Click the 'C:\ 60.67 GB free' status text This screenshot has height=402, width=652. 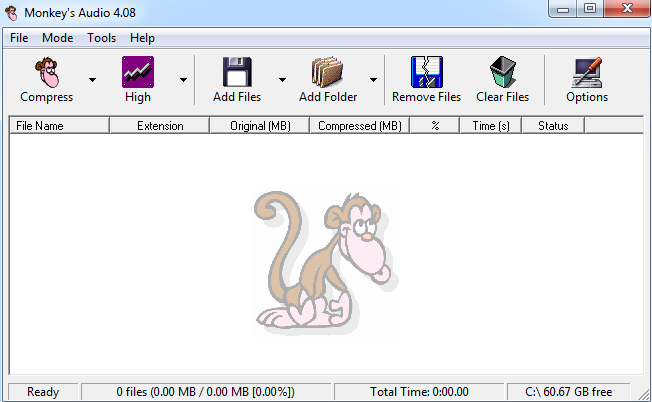568,392
